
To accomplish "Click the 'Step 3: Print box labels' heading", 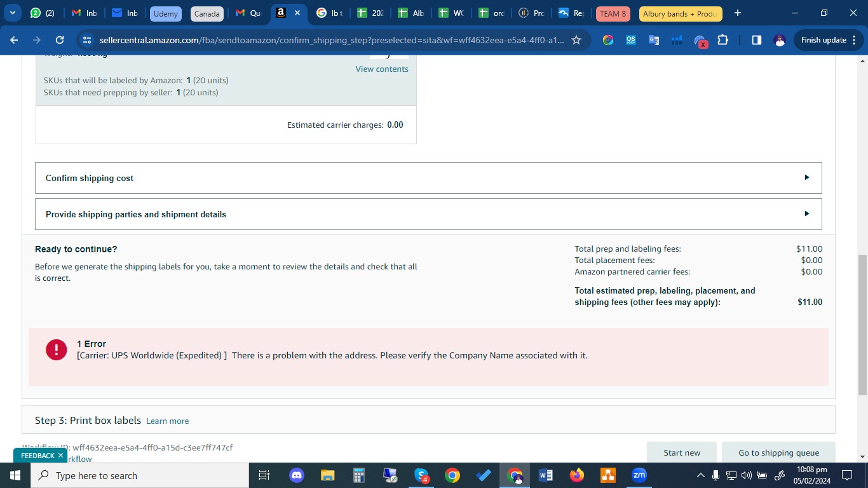I will click(x=88, y=421).
